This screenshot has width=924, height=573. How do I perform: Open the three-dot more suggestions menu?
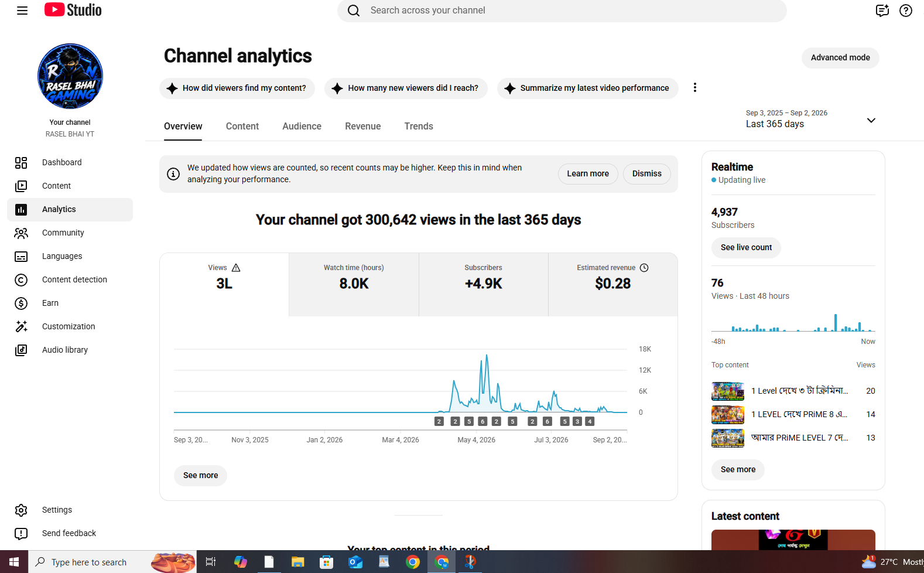[694, 87]
